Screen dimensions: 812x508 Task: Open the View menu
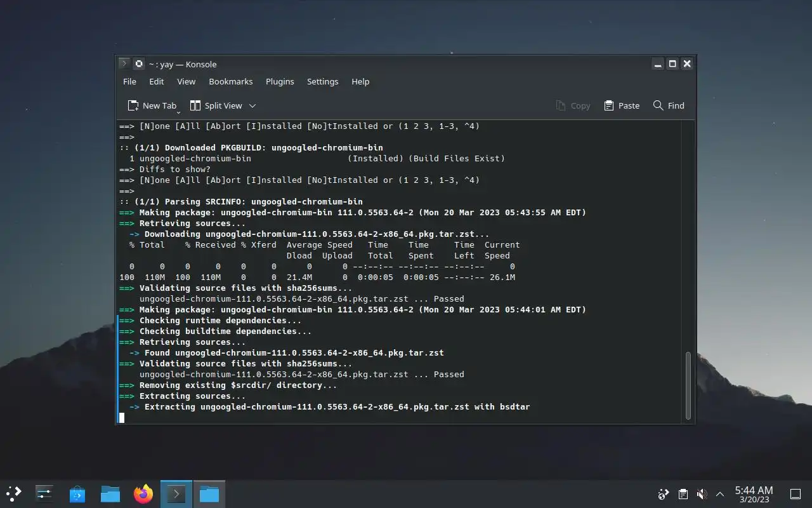coord(186,81)
